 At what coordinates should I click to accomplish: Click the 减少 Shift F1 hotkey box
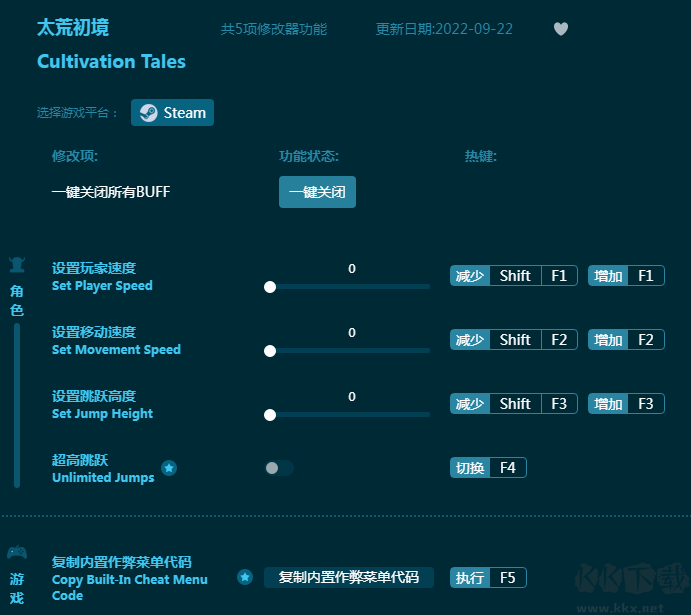coord(513,276)
